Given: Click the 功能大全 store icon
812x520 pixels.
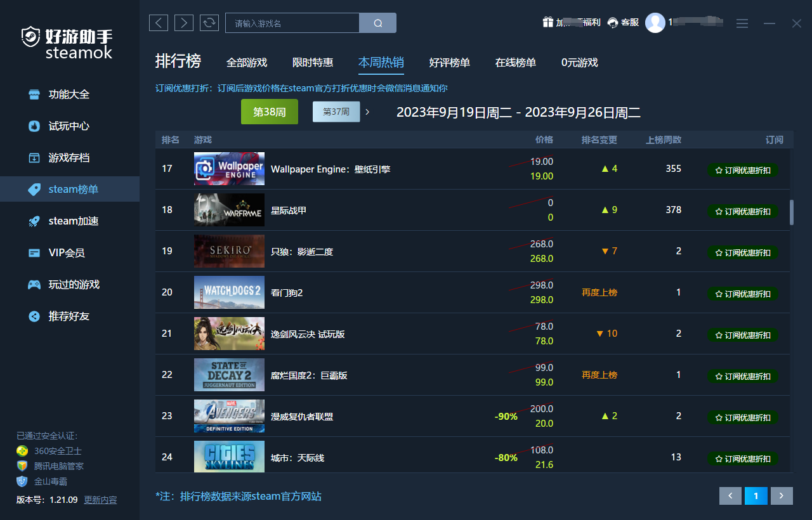Looking at the screenshot, I should coord(34,94).
